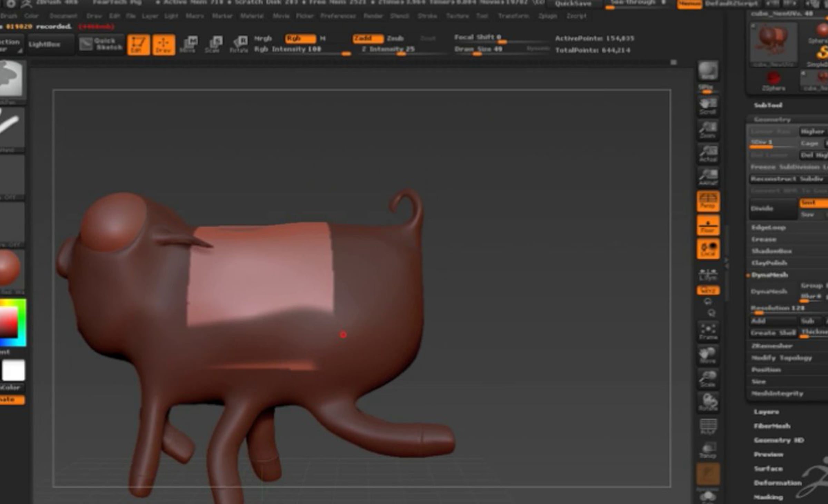Click the AAHalf zoom icon
This screenshot has width=828, height=504.
[708, 177]
